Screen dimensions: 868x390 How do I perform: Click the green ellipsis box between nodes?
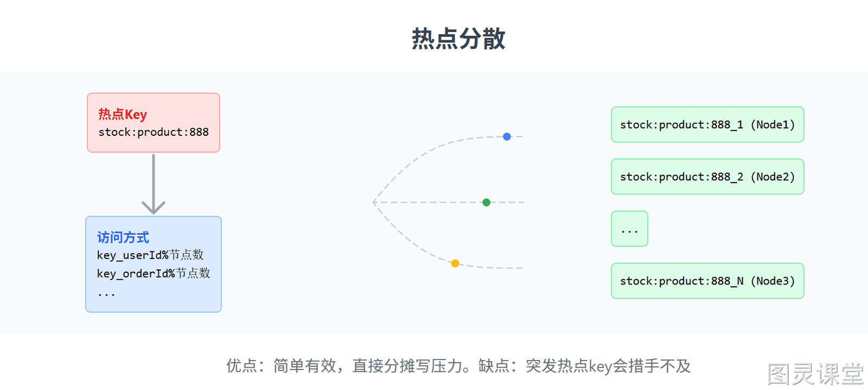(629, 229)
